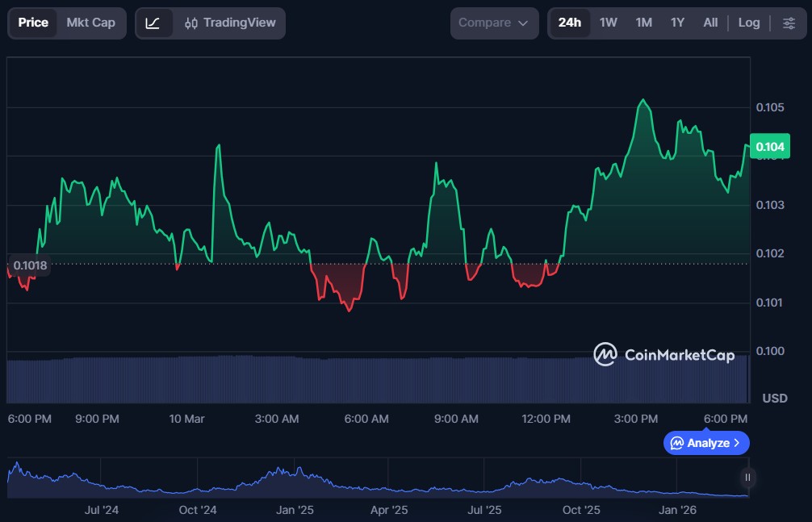Open the Analyze button chevron

[737, 443]
